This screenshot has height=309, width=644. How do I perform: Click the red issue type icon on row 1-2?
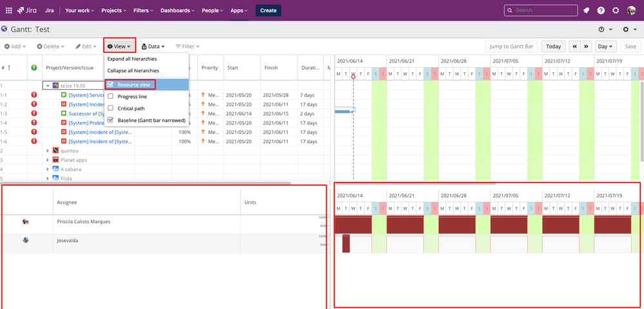tap(64, 104)
